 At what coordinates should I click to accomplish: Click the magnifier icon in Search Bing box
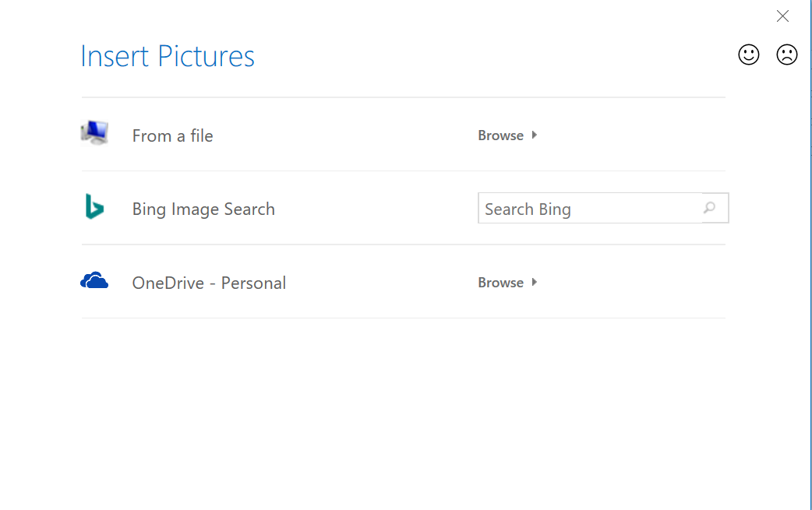[x=710, y=208]
